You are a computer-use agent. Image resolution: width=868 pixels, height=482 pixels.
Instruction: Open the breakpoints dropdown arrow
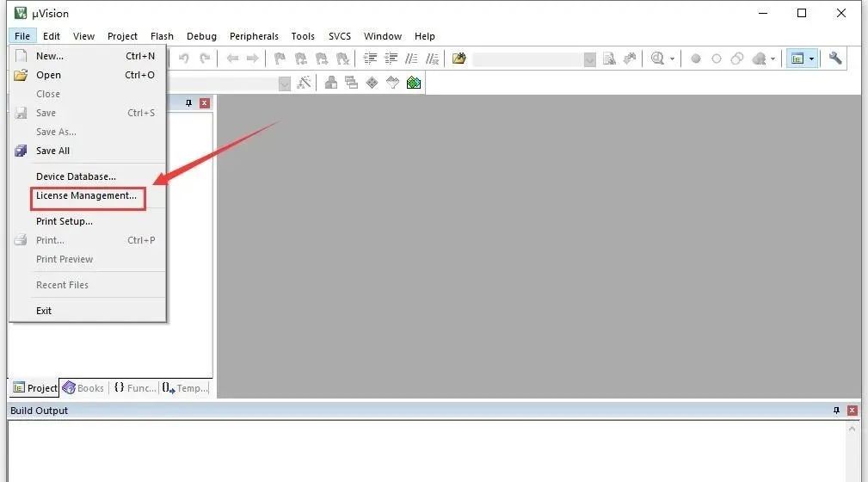coord(773,59)
